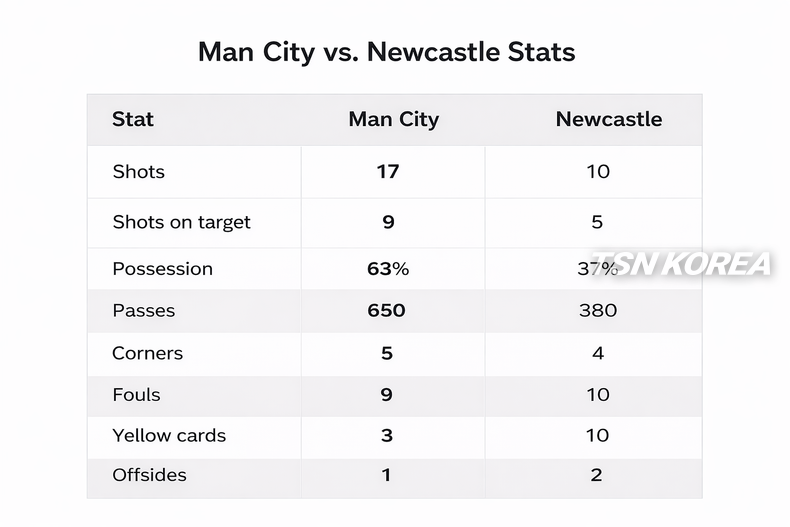Click Newcastle's 380 passes value

[597, 311]
